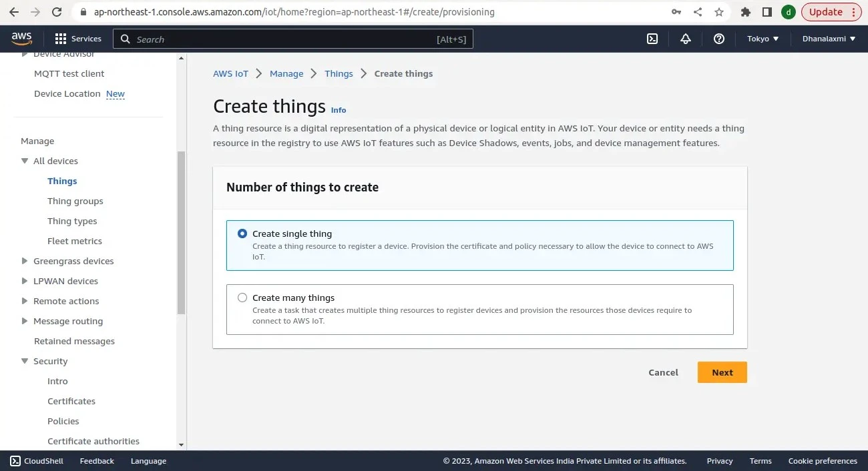Open the Services grid menu
This screenshot has height=471, width=868.
pyautogui.click(x=78, y=39)
